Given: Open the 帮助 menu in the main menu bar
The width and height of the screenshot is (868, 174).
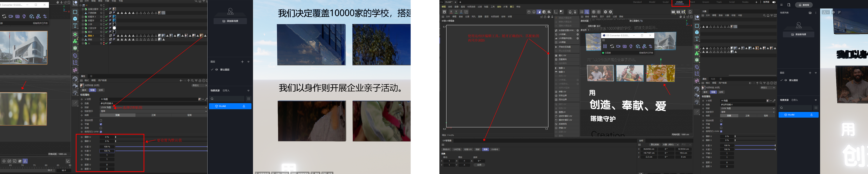Looking at the screenshot, I should tap(518, 7).
